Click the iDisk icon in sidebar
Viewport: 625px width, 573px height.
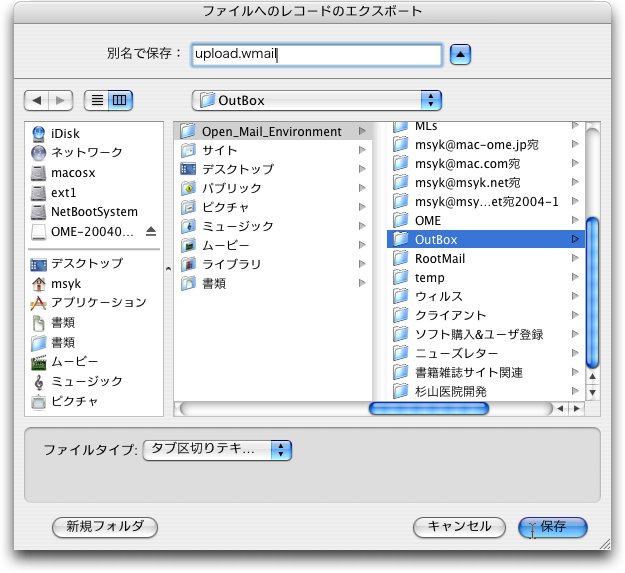click(x=39, y=132)
